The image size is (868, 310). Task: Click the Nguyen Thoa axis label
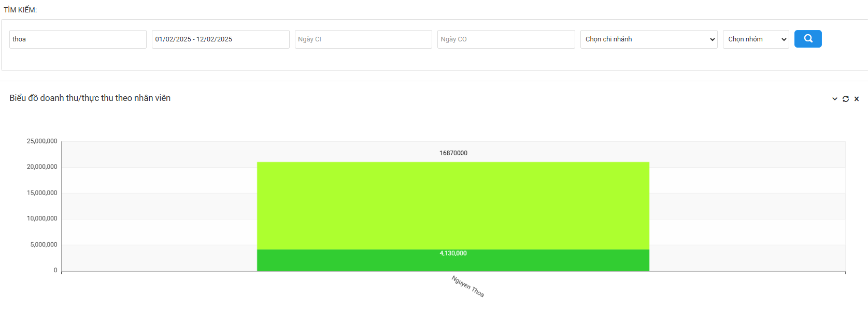point(467,287)
